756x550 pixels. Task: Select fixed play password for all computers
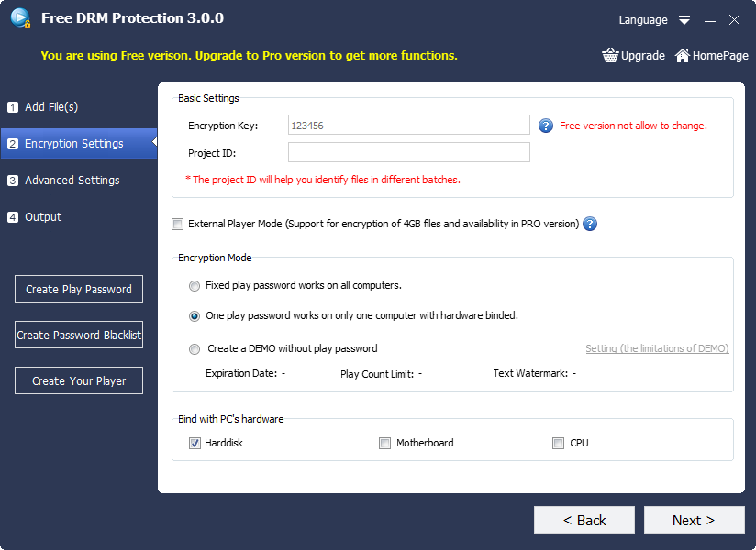(x=195, y=285)
